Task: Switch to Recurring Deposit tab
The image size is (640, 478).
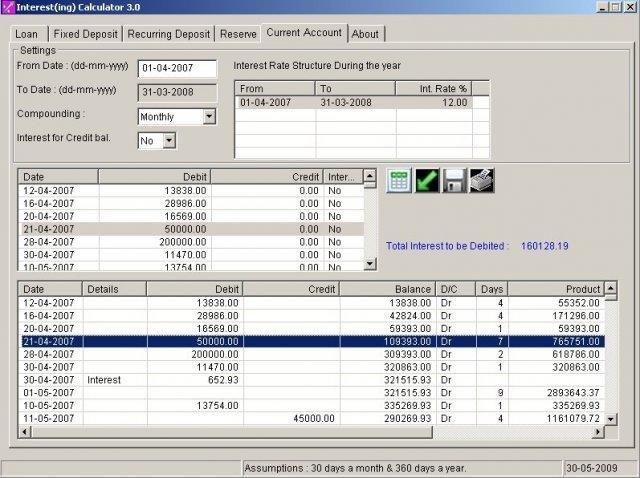Action: click(x=168, y=34)
